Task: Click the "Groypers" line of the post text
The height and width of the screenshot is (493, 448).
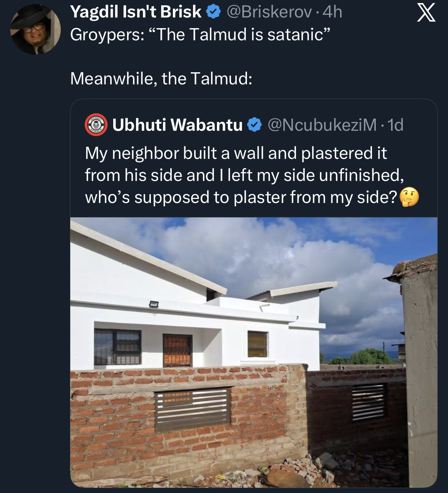Action: point(200,35)
